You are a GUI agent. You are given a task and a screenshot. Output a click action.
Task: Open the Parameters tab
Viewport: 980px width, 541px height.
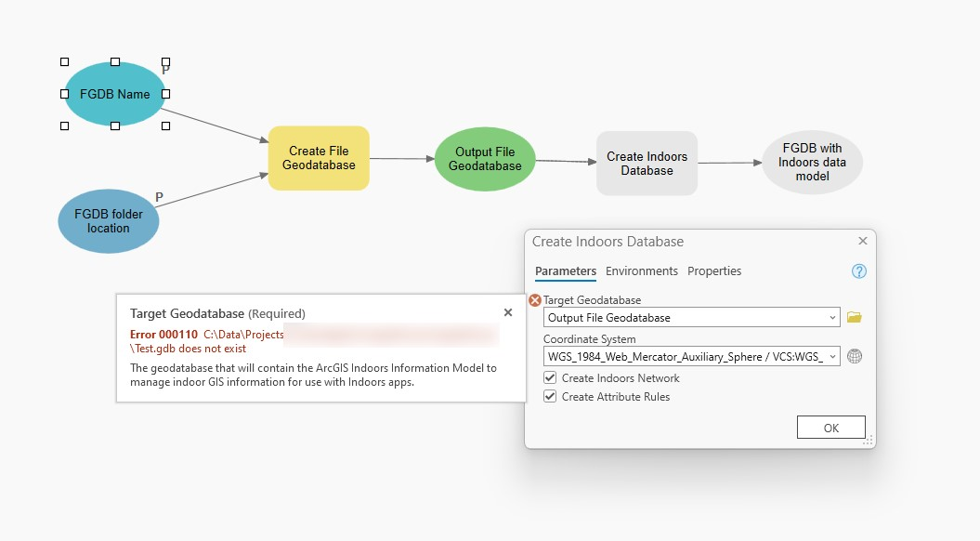click(x=566, y=270)
